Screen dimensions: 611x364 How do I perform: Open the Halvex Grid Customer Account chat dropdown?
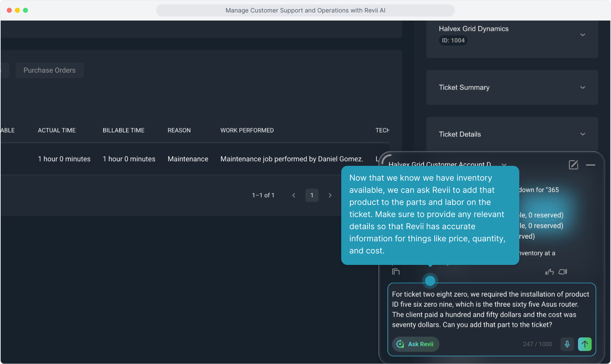(x=504, y=164)
